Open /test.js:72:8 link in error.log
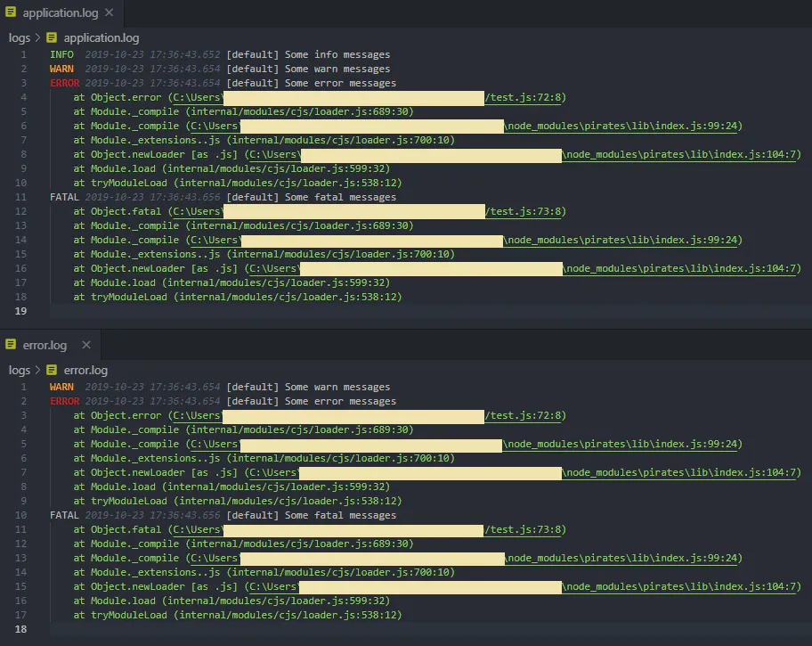Viewport: 812px width, 646px height. (523, 416)
